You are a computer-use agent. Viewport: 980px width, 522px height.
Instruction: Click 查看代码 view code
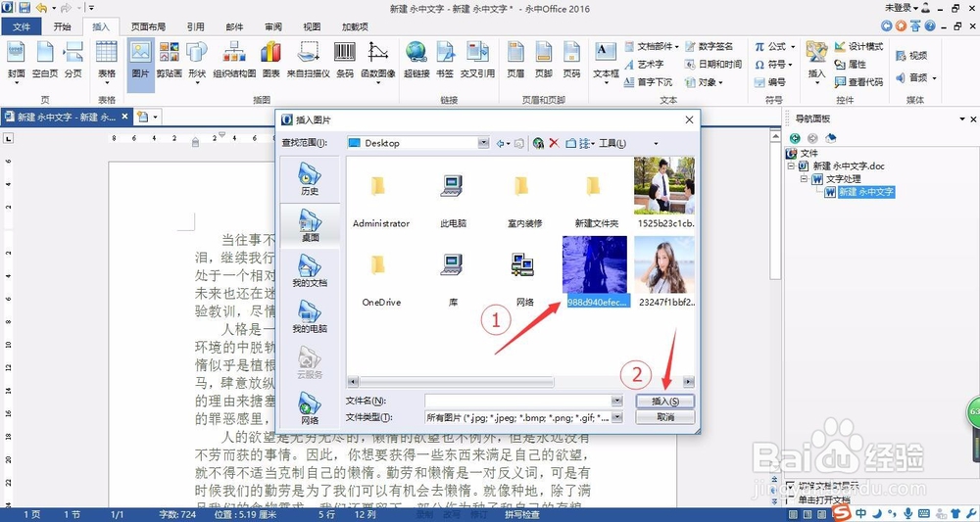click(858, 82)
